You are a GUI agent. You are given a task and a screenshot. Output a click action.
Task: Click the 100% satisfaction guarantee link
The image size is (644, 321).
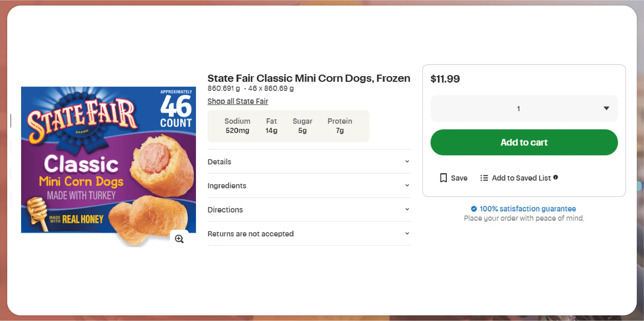click(527, 209)
